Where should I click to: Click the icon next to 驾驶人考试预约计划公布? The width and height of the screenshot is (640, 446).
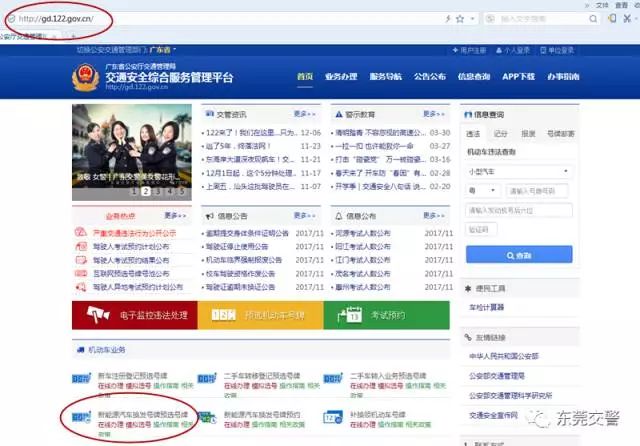81,246
